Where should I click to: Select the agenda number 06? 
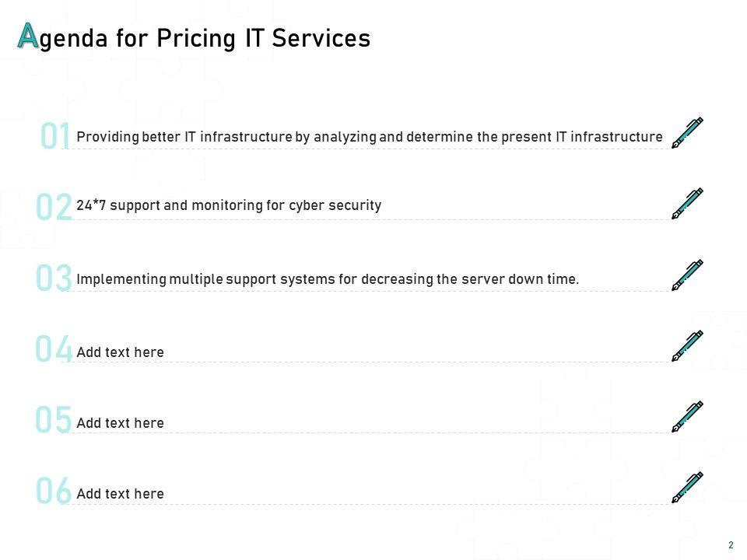(x=54, y=491)
